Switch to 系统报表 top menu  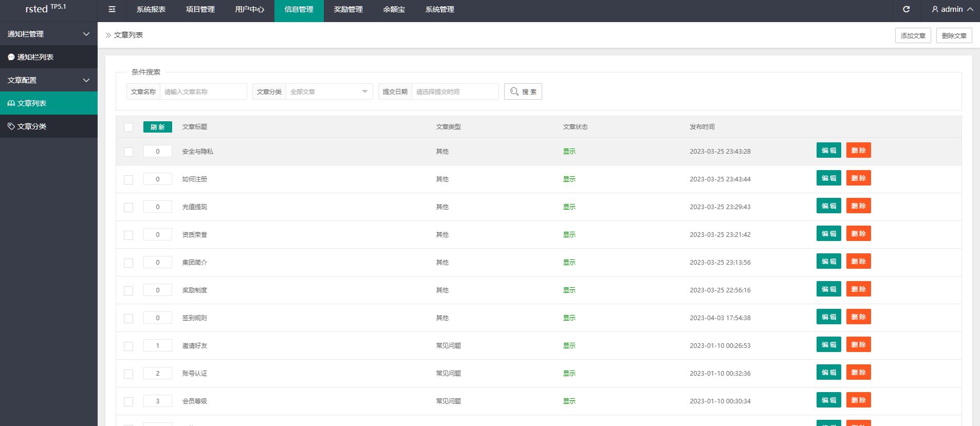point(151,9)
